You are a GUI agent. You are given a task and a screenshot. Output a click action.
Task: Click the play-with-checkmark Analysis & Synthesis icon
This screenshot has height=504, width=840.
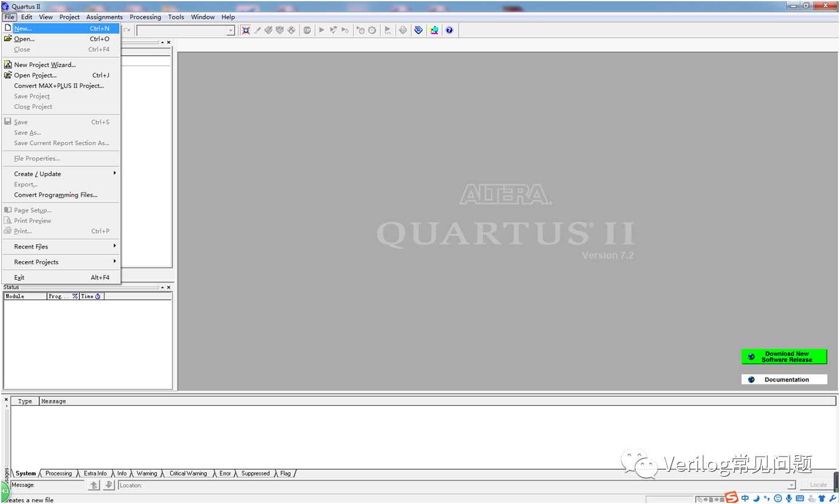coord(333,30)
